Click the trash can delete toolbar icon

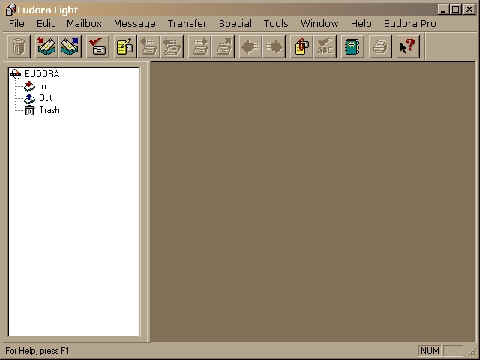[x=19, y=46]
